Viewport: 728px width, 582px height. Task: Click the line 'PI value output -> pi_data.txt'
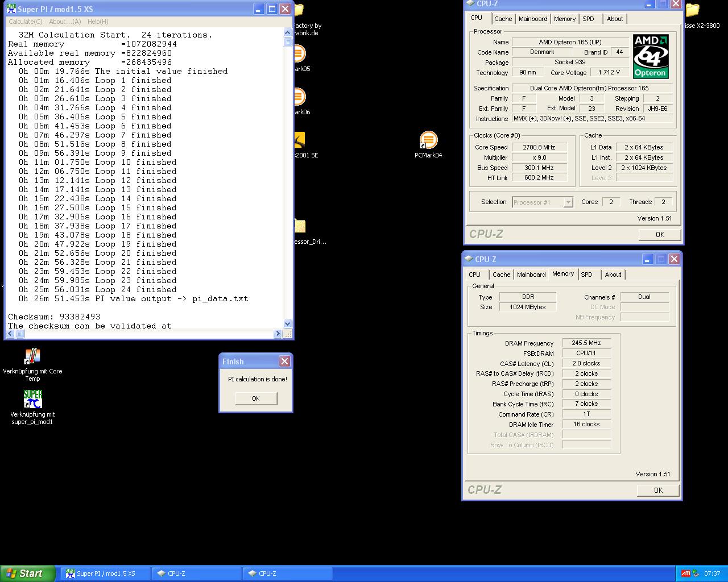click(171, 298)
